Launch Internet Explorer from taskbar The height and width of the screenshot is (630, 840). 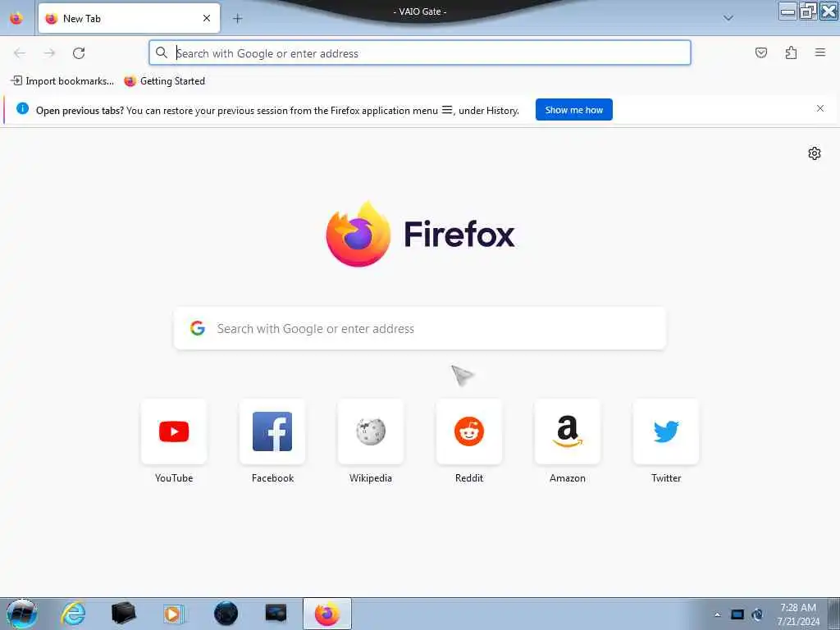(73, 614)
